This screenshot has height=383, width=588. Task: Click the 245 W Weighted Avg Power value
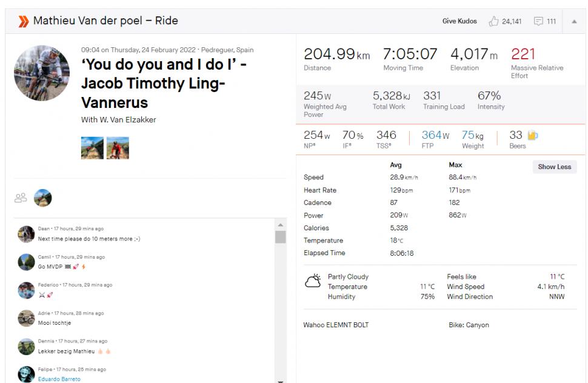point(317,96)
